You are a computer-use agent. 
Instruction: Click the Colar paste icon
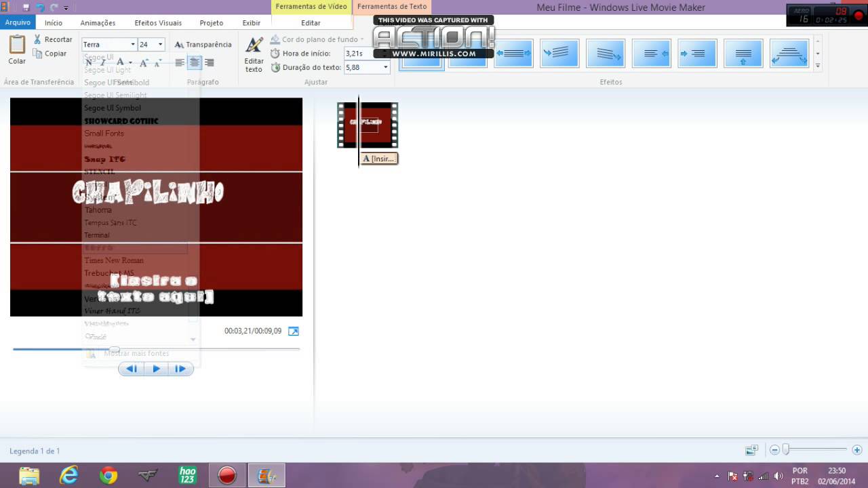pyautogui.click(x=17, y=45)
